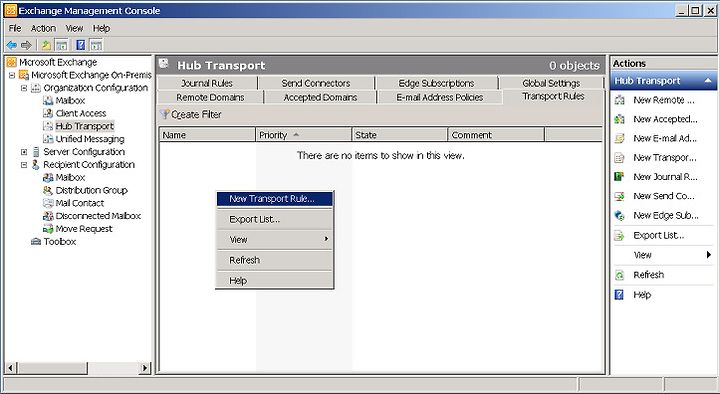Select Organization Configuration in the tree
720x394 pixels.
pos(96,88)
